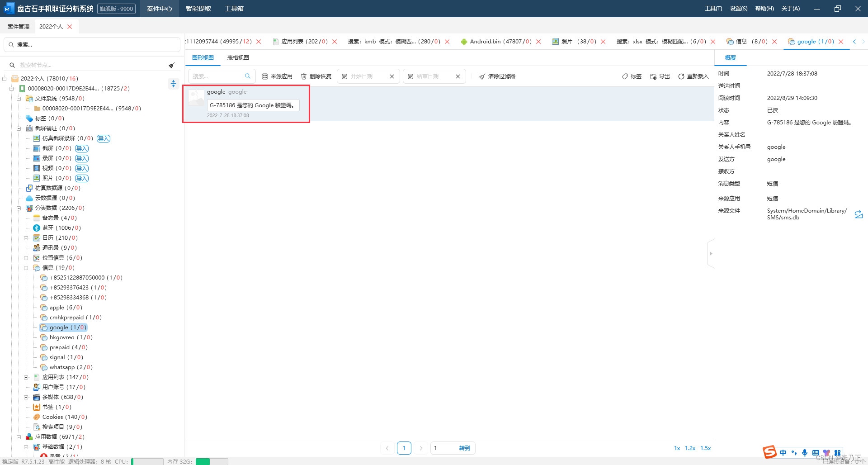Screen dimensions: 868x465
Task: Reload data with 重新载入
Action: coord(693,76)
